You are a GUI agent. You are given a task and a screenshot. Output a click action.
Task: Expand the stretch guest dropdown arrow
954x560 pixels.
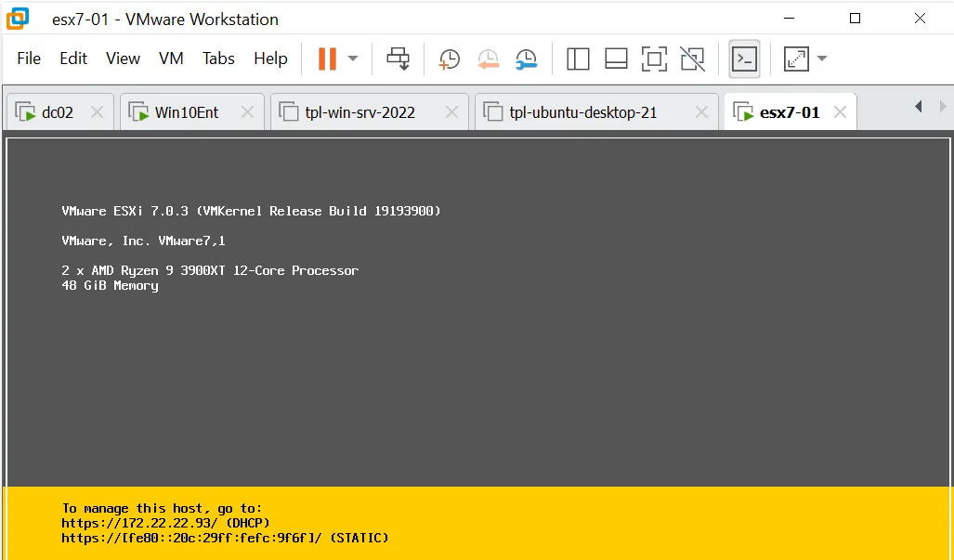(x=822, y=59)
